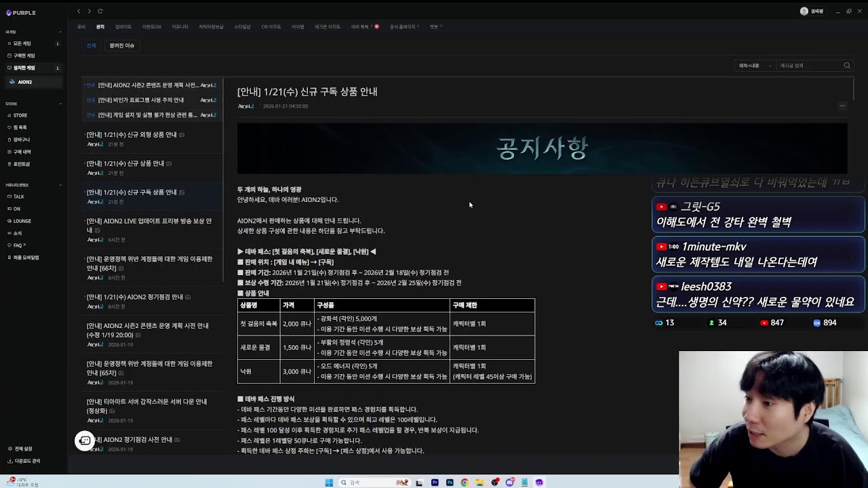Click the 공지사항 banner image
Viewport: 868px width, 488px height.
542,148
